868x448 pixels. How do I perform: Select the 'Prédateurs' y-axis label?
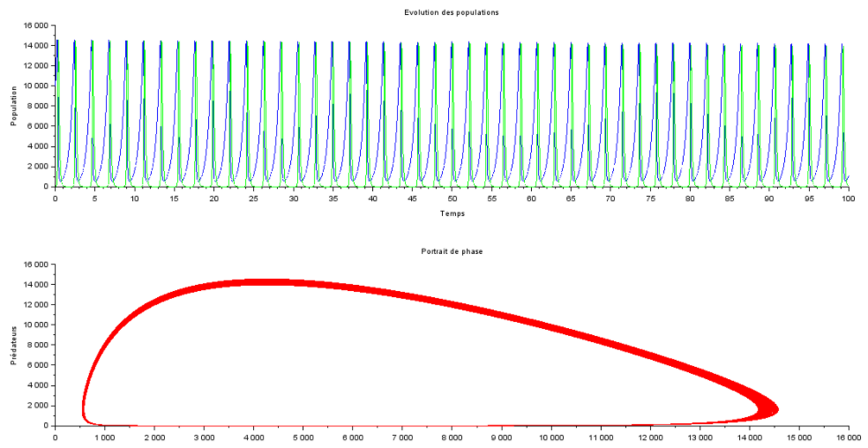(14, 345)
